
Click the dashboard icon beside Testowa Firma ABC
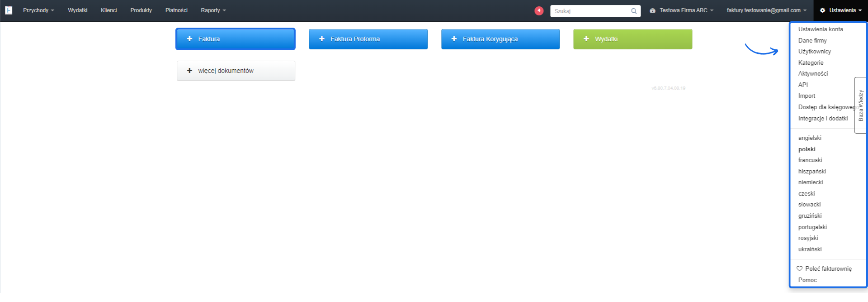coord(652,10)
